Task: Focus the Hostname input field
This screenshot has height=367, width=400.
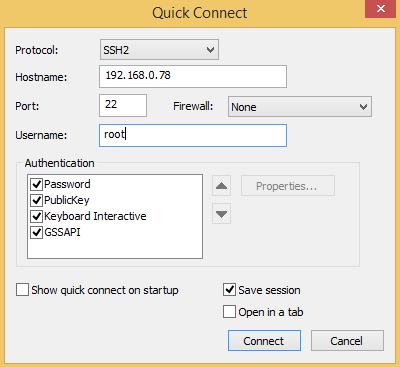Action: (193, 76)
